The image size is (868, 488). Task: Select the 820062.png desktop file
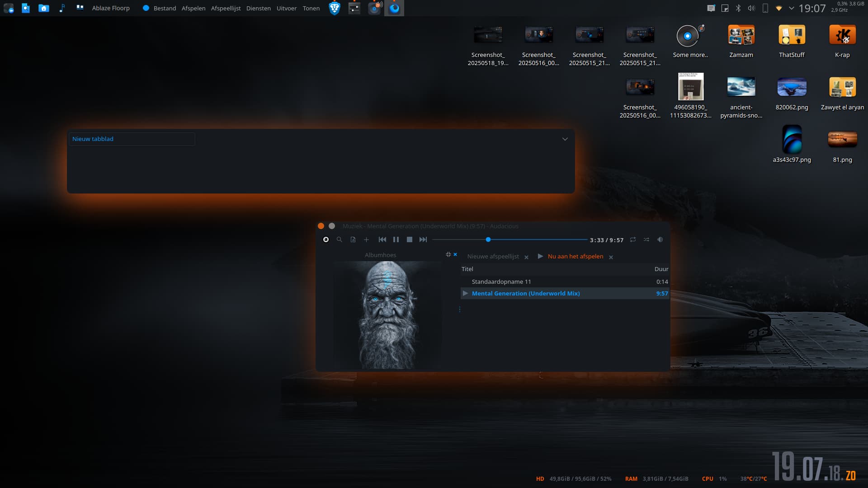(792, 94)
